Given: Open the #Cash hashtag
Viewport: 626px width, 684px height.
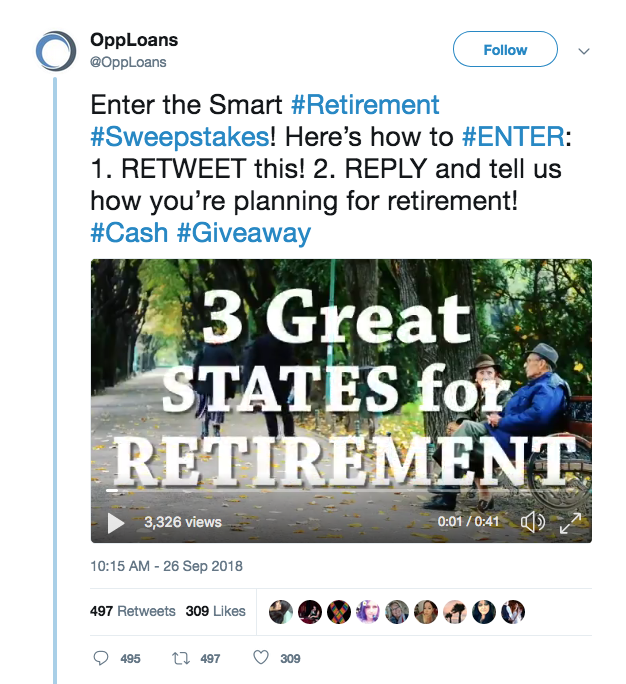Looking at the screenshot, I should pyautogui.click(x=129, y=233).
